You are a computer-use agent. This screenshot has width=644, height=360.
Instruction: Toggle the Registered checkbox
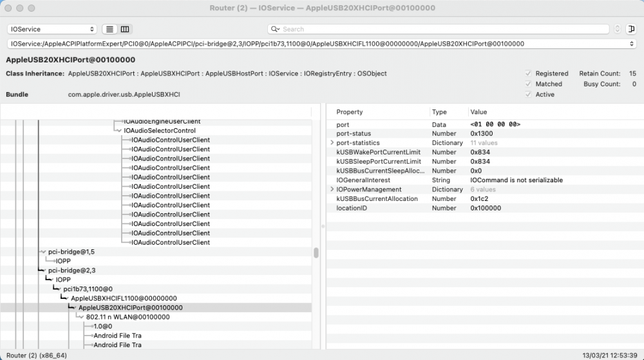click(528, 73)
